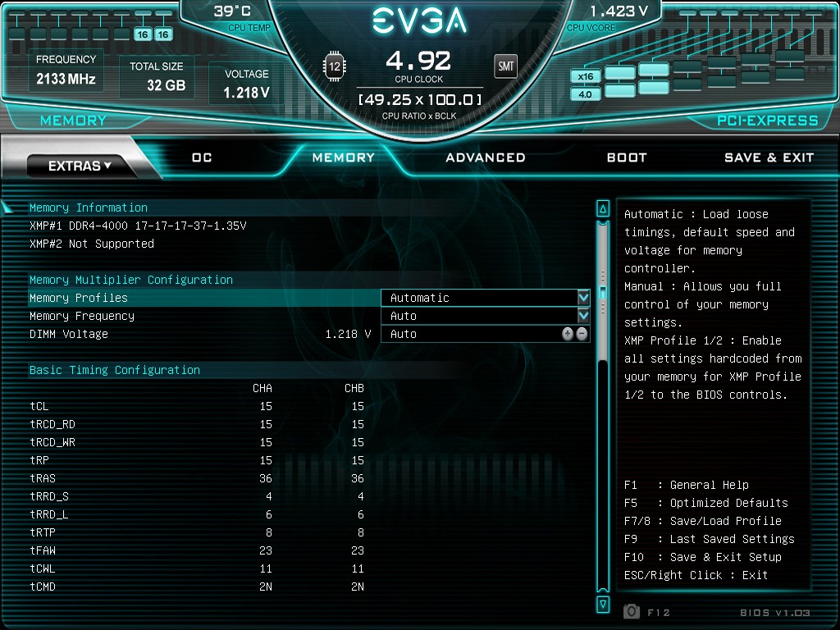The width and height of the screenshot is (840, 630).
Task: Click the MEMORY panel label at top left
Action: tap(73, 121)
